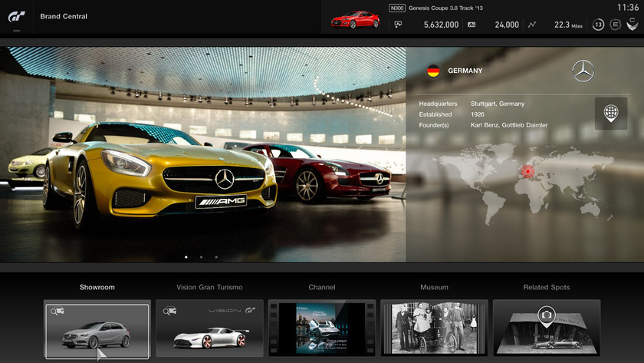The height and width of the screenshot is (363, 644).
Task: Click the sportsmanship rating C shield icon
Action: tap(632, 25)
